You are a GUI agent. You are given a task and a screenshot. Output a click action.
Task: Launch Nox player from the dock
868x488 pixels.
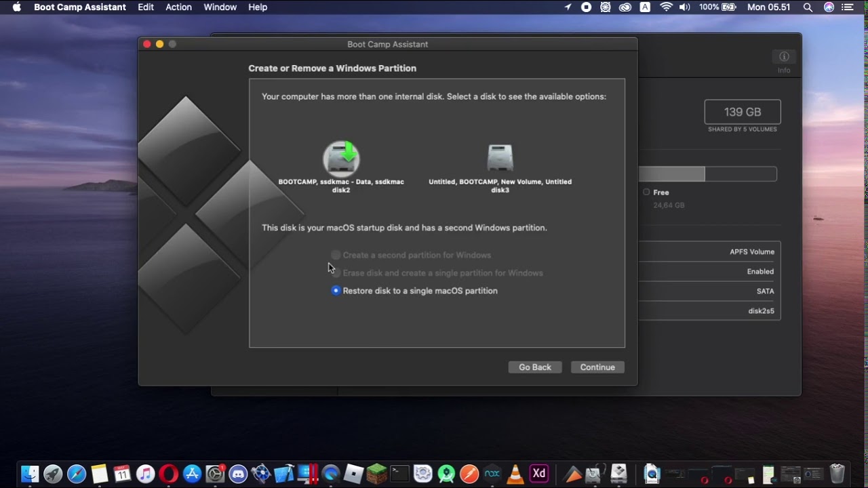(492, 473)
